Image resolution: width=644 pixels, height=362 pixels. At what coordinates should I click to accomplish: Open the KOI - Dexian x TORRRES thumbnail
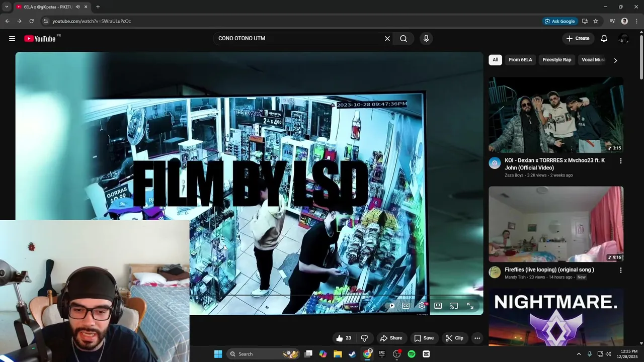coord(556,115)
